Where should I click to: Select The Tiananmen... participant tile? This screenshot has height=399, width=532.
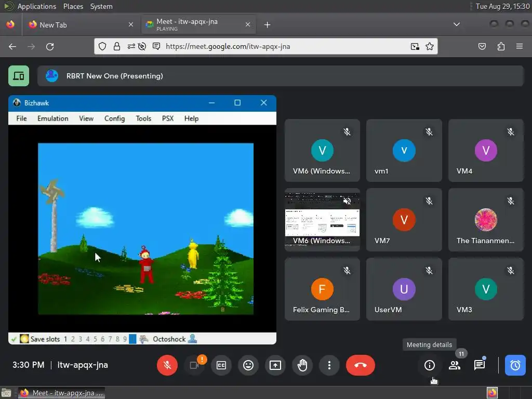tap(486, 220)
